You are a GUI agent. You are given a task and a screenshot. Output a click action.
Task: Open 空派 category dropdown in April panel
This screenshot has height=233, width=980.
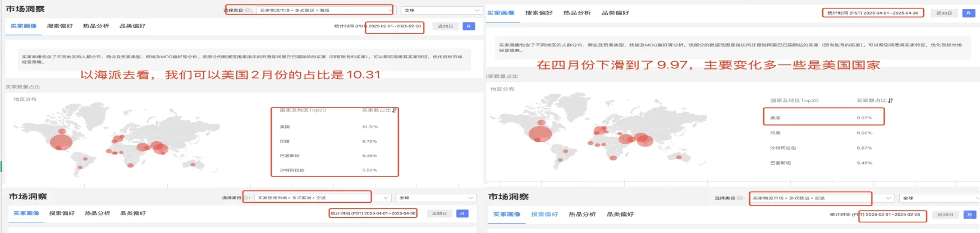click(323, 198)
